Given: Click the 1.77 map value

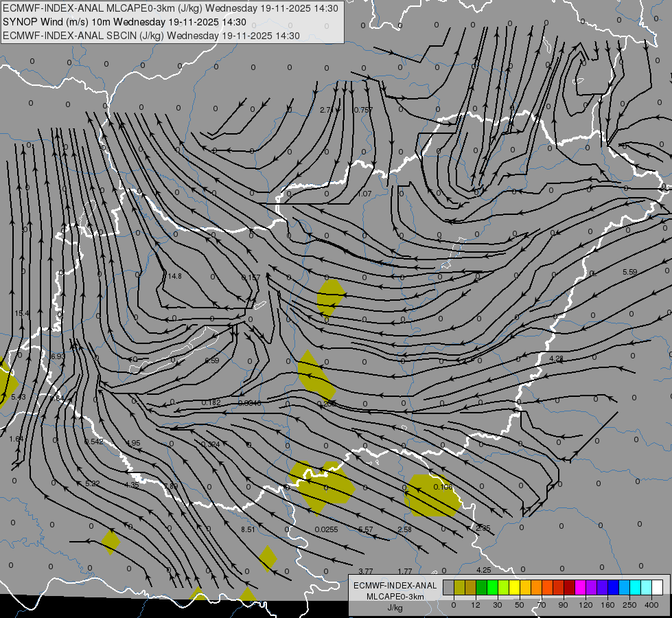Looking at the screenshot, I should coord(405,571).
